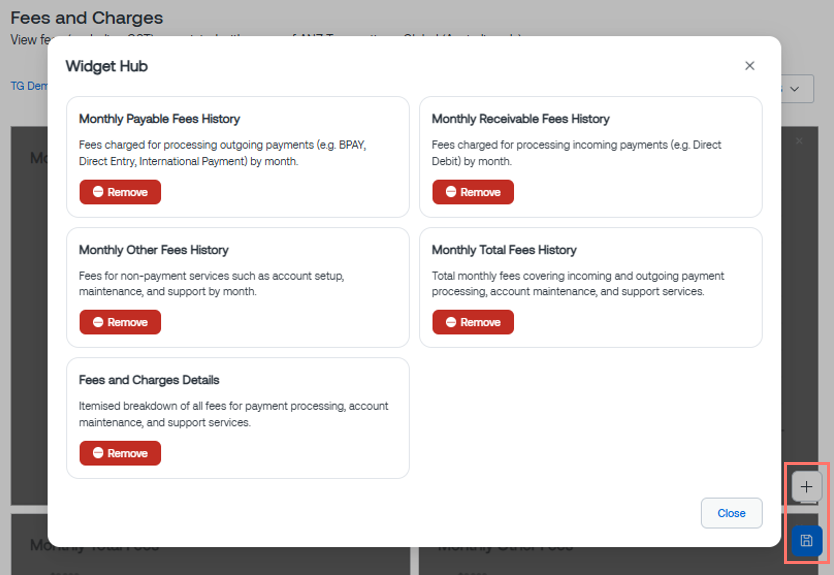Viewport: 834px width, 575px height.
Task: Click the Monthly Other Fees History title
Action: pos(154,250)
